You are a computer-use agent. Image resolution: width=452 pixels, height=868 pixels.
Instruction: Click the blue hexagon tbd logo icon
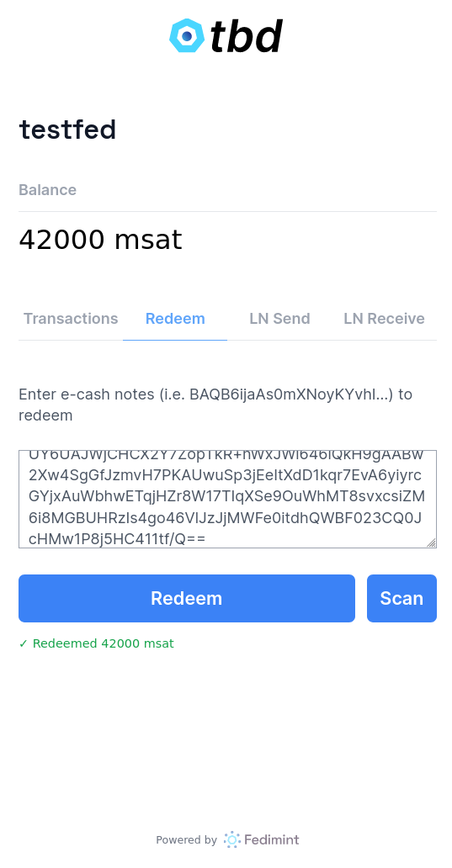pyautogui.click(x=187, y=36)
